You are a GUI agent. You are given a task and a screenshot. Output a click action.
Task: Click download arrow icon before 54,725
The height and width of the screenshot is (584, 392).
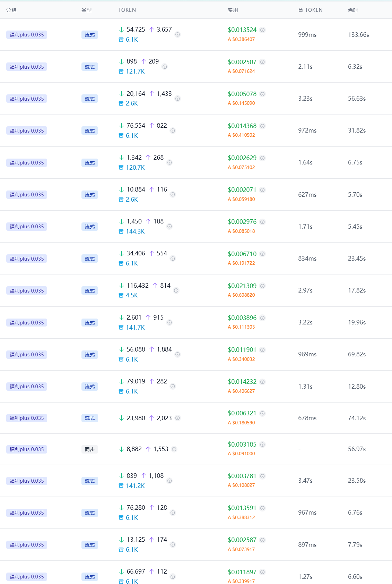pyautogui.click(x=121, y=30)
